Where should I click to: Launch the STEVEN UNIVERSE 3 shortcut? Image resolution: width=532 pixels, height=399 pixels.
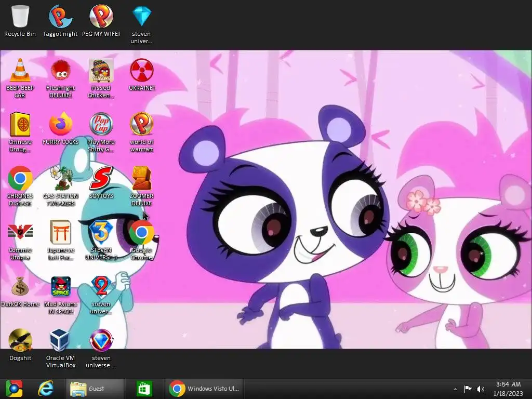point(101,240)
